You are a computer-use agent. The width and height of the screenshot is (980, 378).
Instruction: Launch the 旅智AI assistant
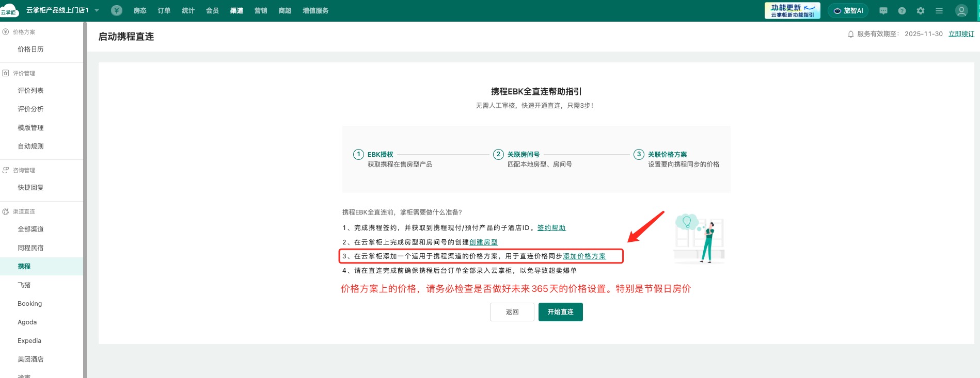848,10
